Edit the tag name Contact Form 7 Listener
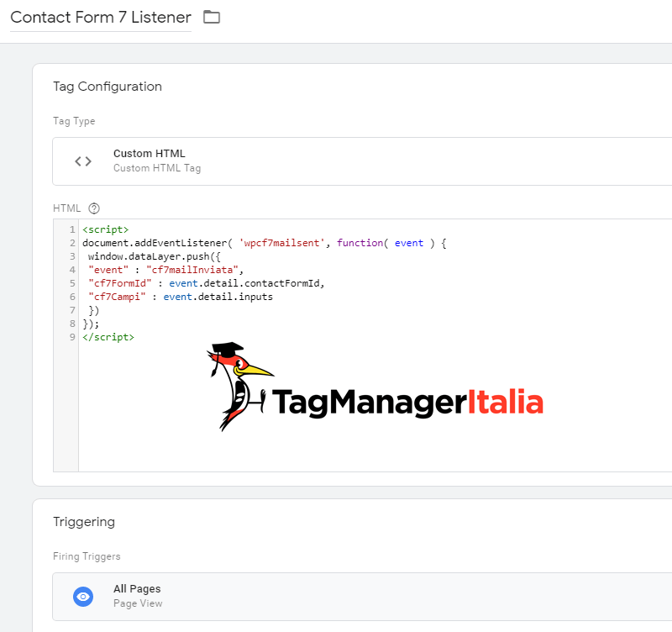This screenshot has width=672, height=632. pyautogui.click(x=101, y=17)
